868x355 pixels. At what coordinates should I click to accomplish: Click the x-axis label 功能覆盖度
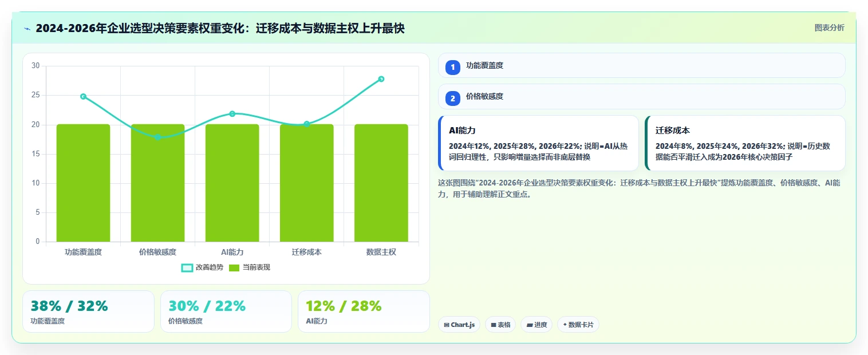(x=83, y=252)
